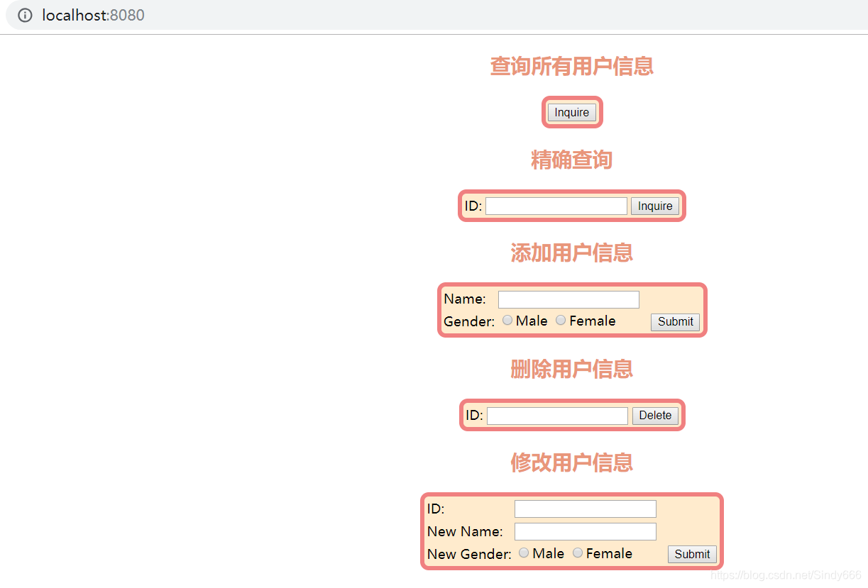
Task: Click the ID field in the 精确查询 section
Action: click(x=556, y=206)
